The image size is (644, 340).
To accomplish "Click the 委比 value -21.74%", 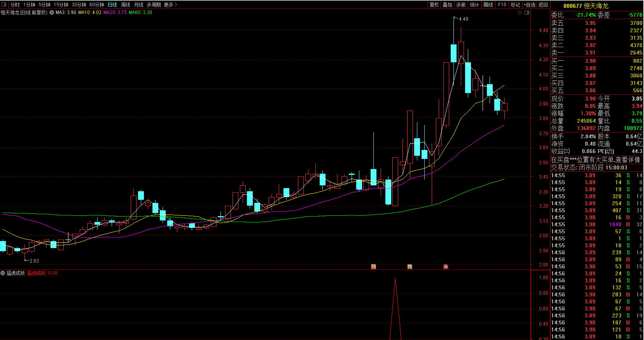I will click(x=586, y=15).
